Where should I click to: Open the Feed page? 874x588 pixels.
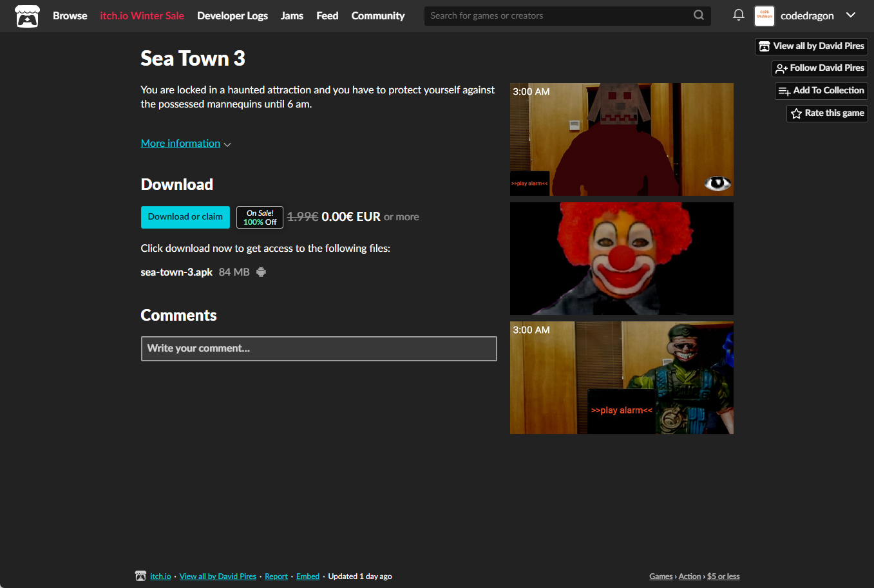[327, 15]
